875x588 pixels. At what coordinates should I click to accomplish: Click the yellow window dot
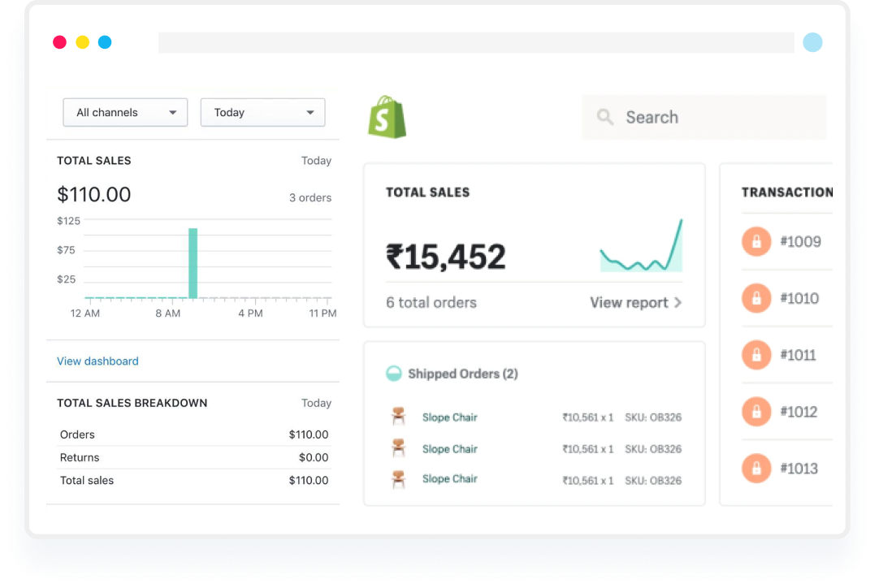click(x=83, y=42)
